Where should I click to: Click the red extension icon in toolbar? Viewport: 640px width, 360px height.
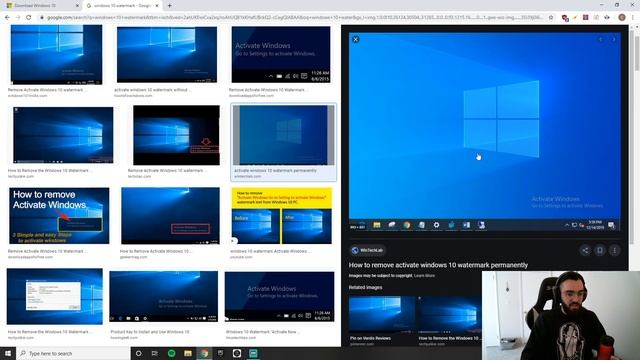coord(565,18)
